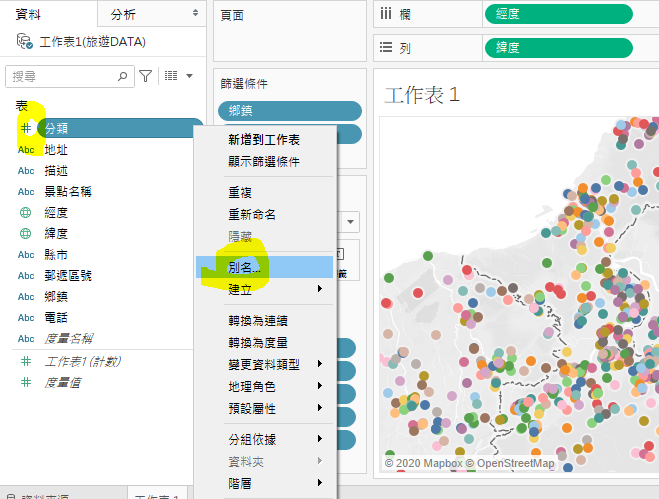Choose 別名... in the context menu
Screen dimensions: 659x499
[x=264, y=267]
